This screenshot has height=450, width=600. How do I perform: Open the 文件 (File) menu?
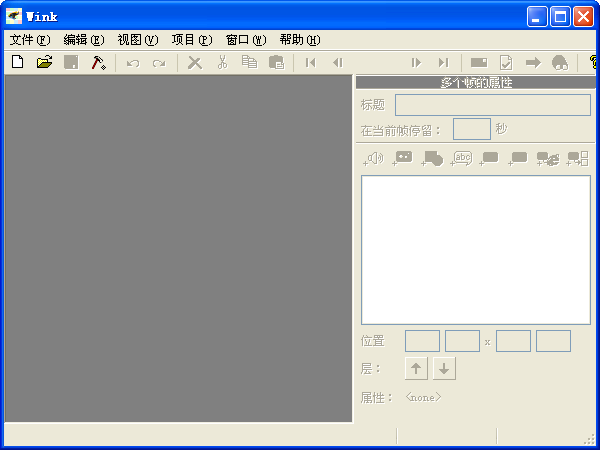pyautogui.click(x=29, y=40)
